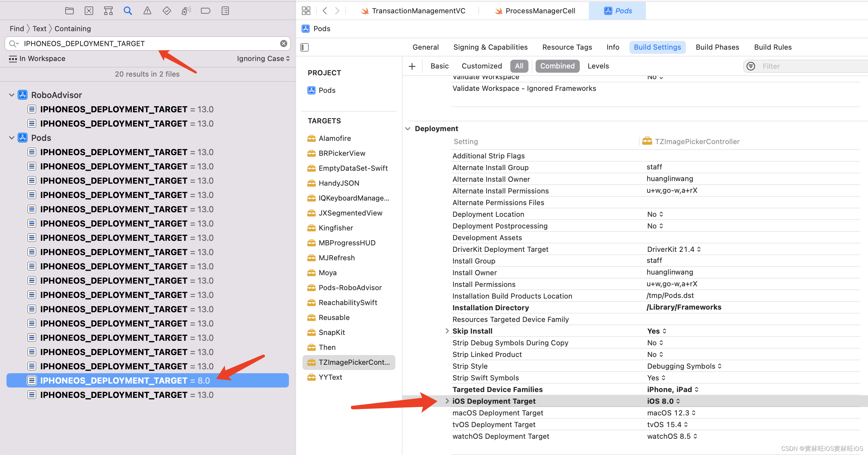868x455 pixels.
Task: Switch to the Build Phases tab
Action: coord(717,47)
